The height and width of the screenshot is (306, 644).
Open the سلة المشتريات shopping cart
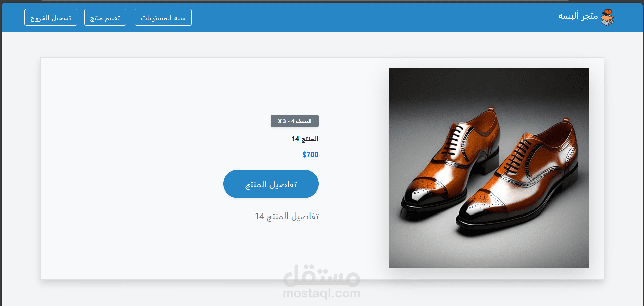[x=163, y=17]
